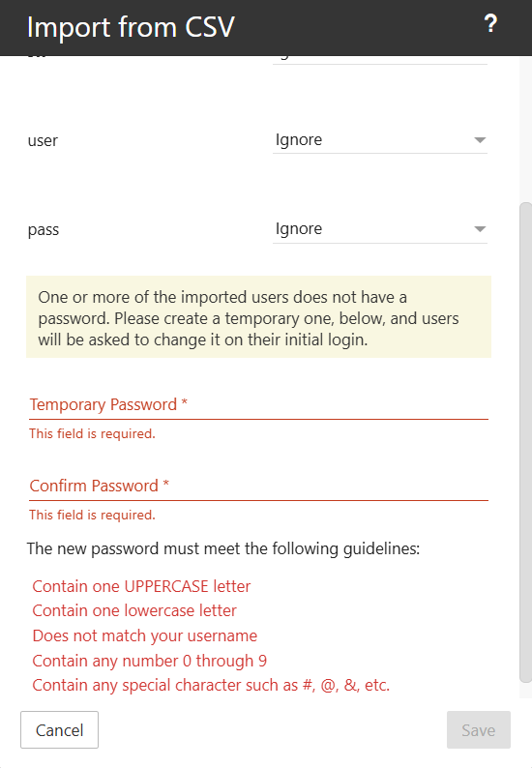Select the 'user' column label
532x768 pixels.
tap(43, 140)
